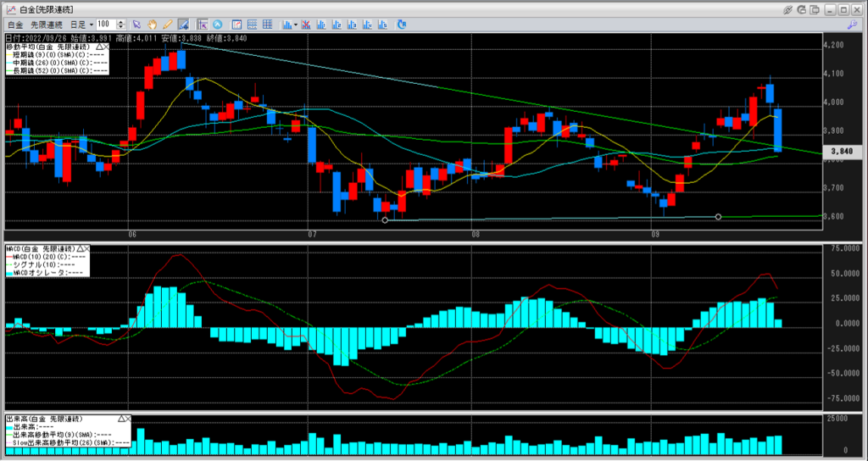Click the current price label 3,840

[x=842, y=151]
